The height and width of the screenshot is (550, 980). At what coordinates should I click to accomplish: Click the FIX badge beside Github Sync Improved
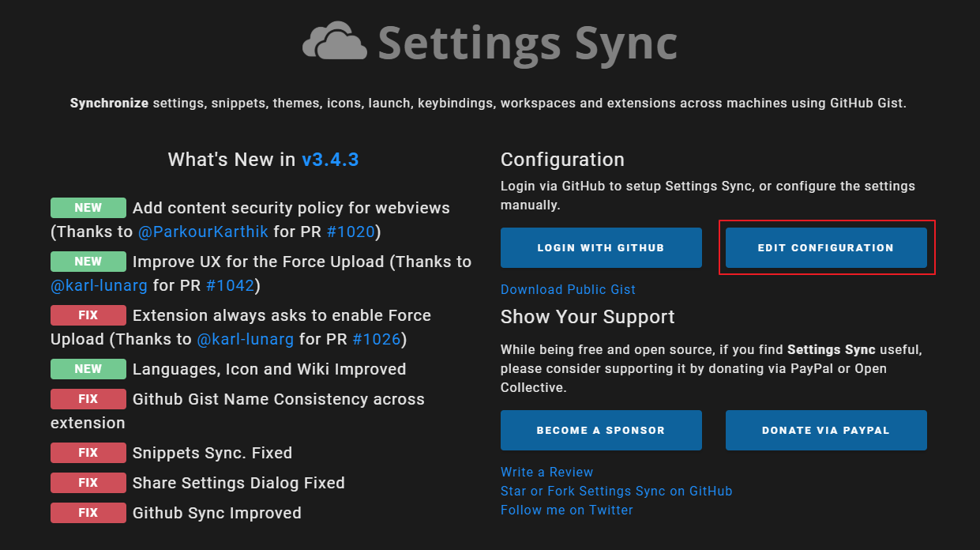click(88, 513)
